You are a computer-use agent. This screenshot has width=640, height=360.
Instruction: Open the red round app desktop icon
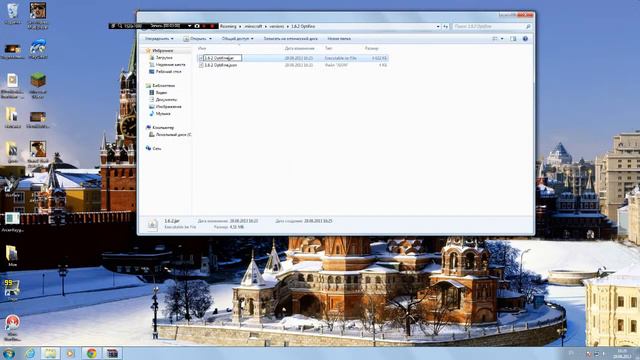click(x=12, y=327)
